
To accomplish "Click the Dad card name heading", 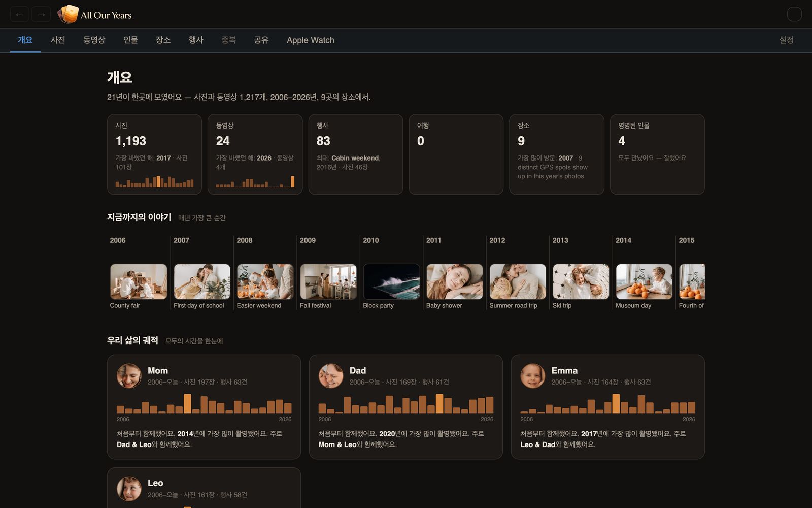I will tap(358, 371).
